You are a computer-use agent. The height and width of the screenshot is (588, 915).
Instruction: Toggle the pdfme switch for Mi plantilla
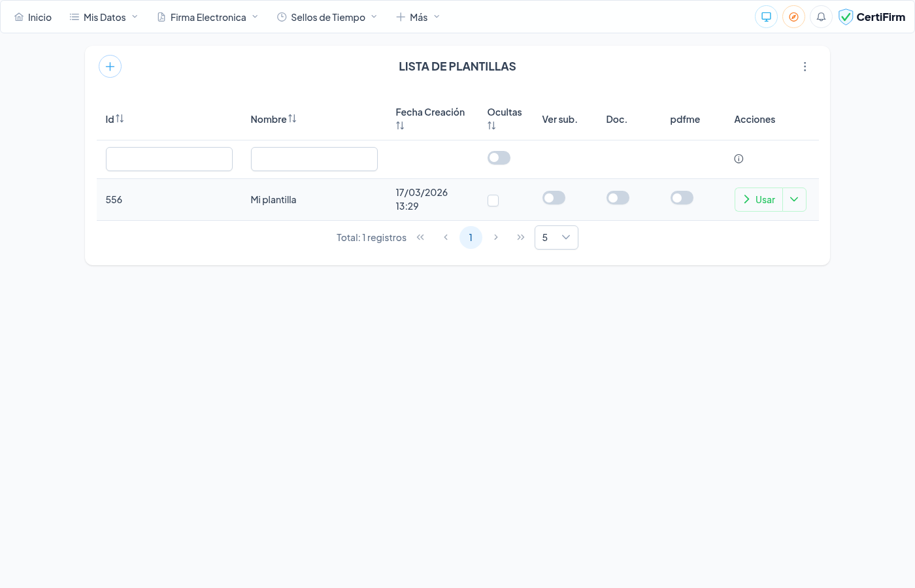[682, 198]
